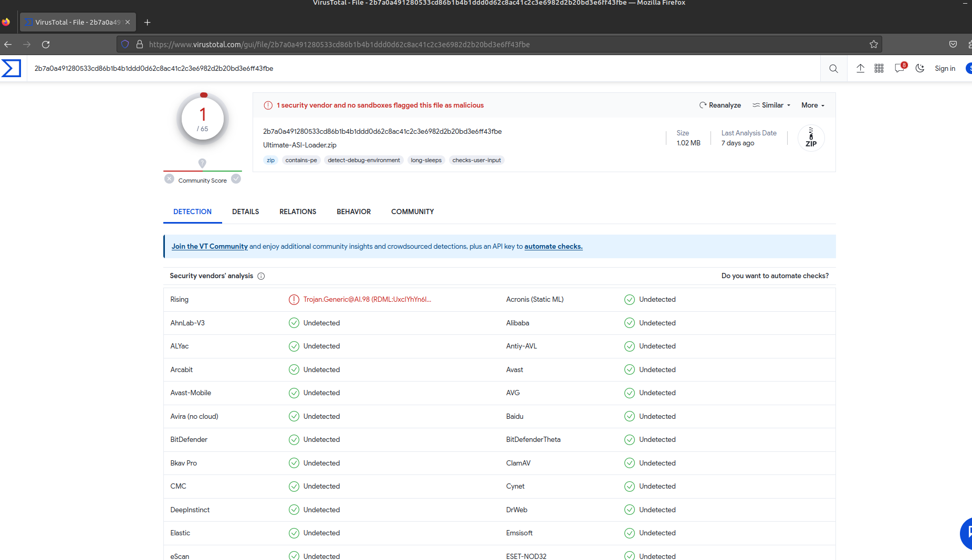The image size is (972, 560).
Task: Click the checks-user-input tag
Action: coord(477,160)
